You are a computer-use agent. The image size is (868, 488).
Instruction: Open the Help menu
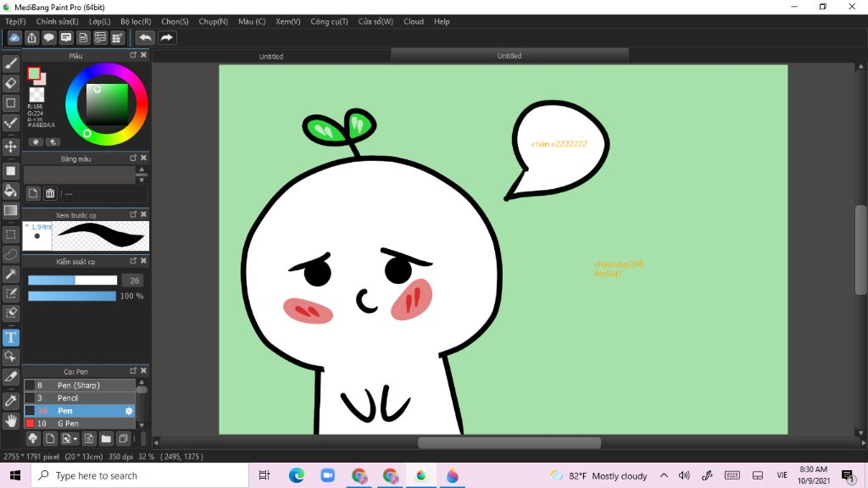click(442, 21)
